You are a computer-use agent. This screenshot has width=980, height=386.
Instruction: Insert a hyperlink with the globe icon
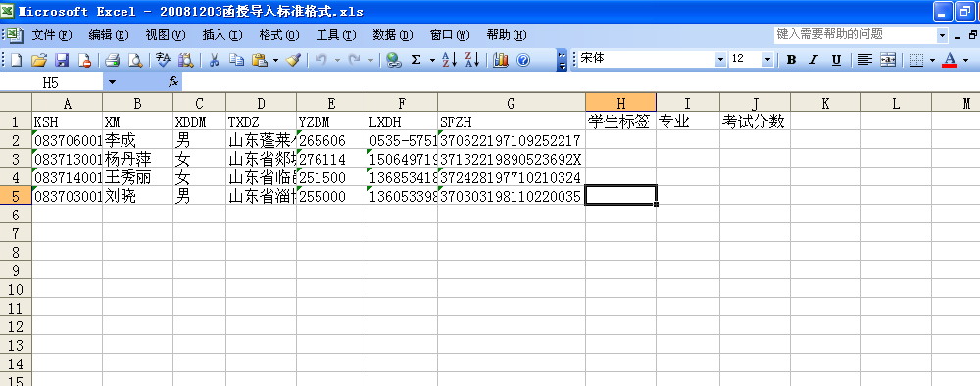[x=393, y=60]
